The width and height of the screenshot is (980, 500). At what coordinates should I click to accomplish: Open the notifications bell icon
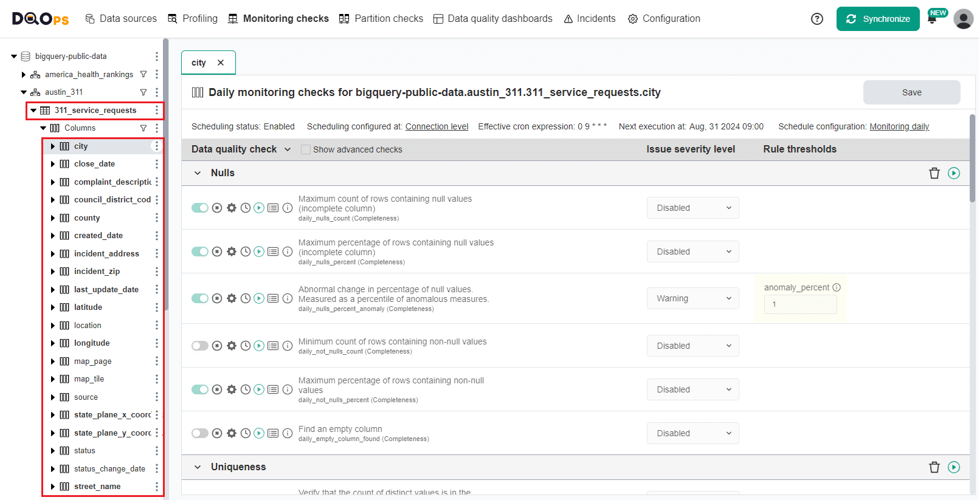[x=932, y=19]
